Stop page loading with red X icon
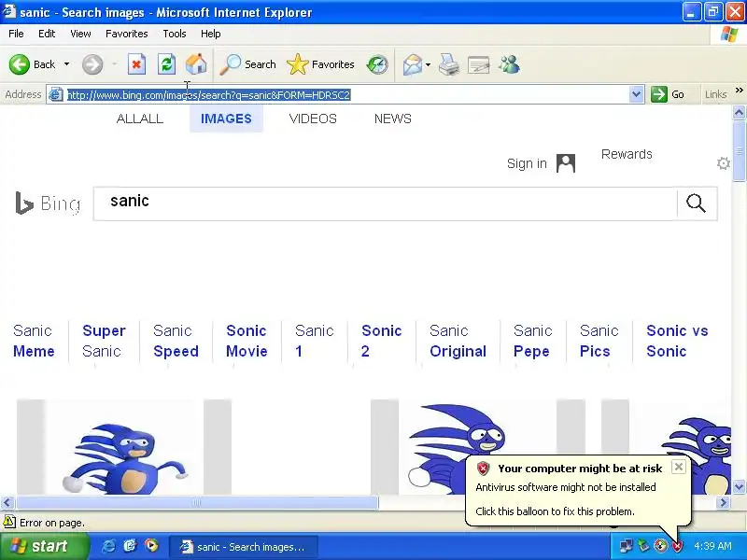747x560 pixels. [136, 64]
